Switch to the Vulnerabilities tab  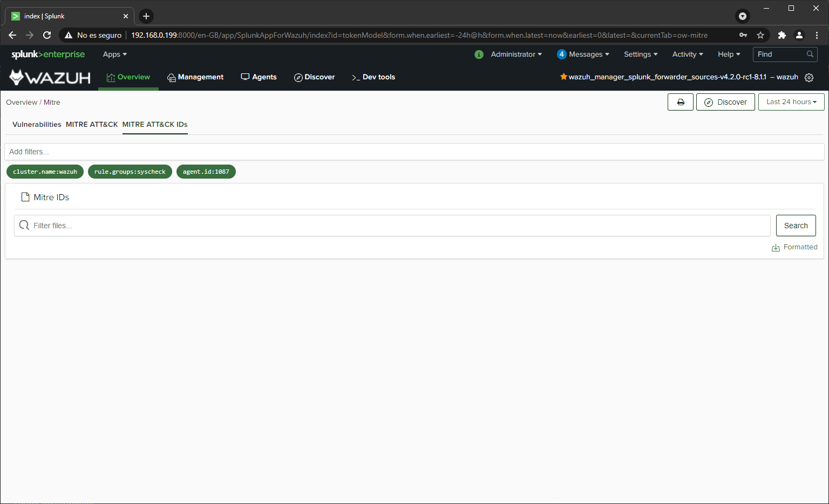[x=36, y=125]
